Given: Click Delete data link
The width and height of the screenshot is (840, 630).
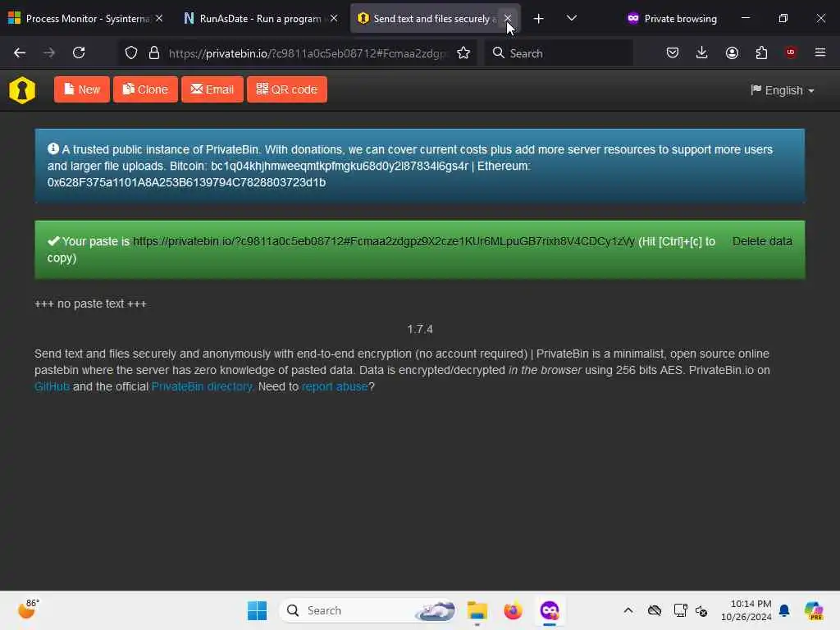Looking at the screenshot, I should [762, 241].
